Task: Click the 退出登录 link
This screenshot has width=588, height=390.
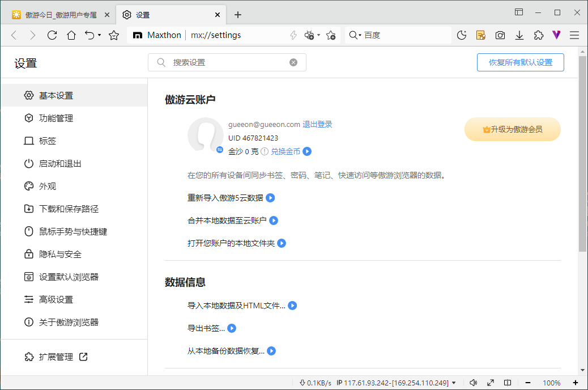Action: 317,124
